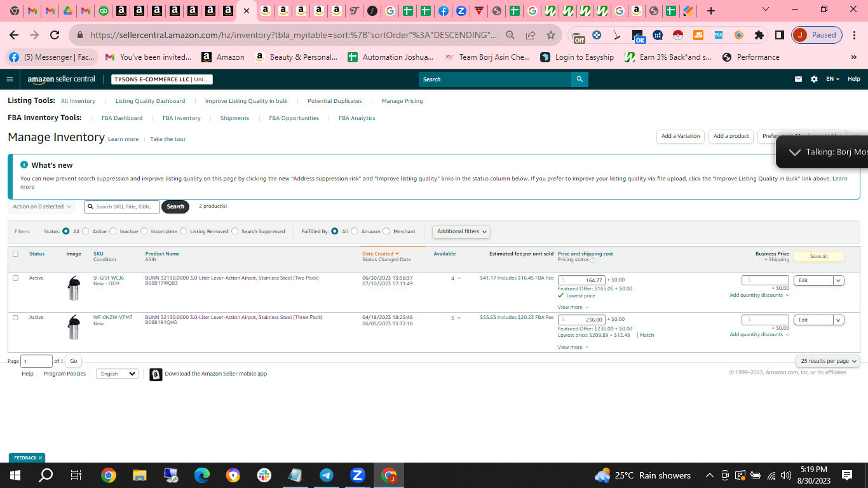This screenshot has width=868, height=488.
Task: Open the Zoom app in taskbar
Action: tap(358, 475)
